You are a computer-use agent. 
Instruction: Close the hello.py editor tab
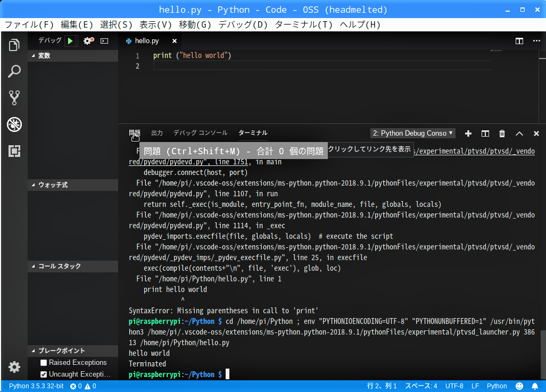pos(175,41)
